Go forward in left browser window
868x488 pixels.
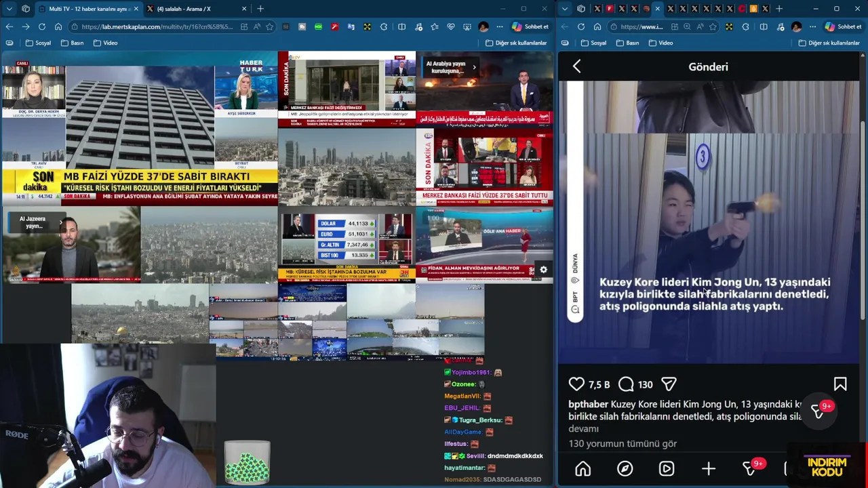(x=26, y=26)
